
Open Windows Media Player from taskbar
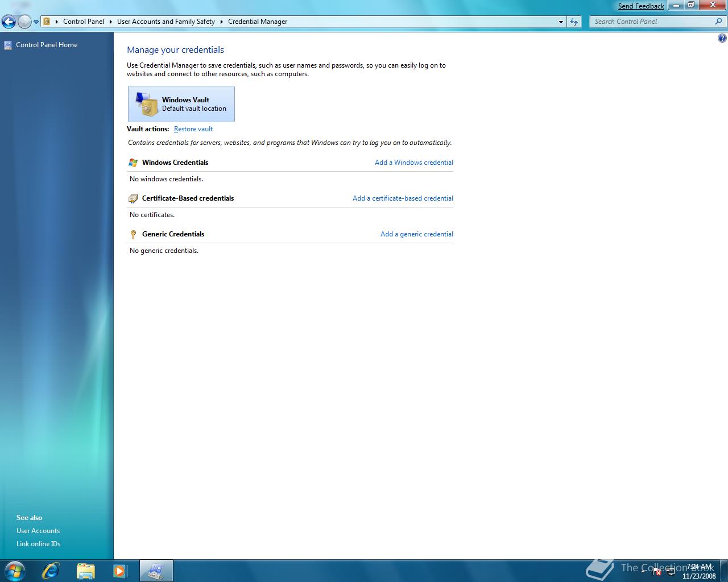coord(120,571)
